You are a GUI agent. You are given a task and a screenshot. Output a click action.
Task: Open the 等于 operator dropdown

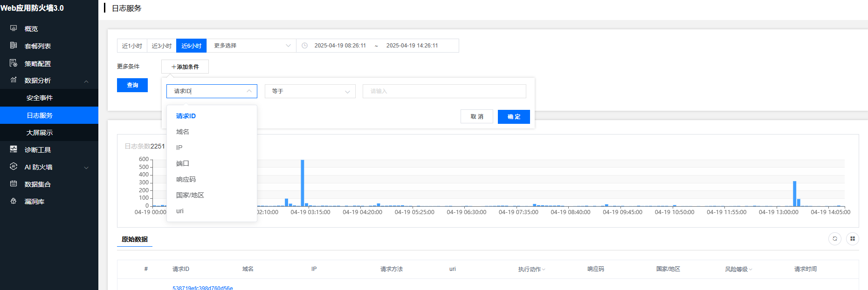point(310,91)
